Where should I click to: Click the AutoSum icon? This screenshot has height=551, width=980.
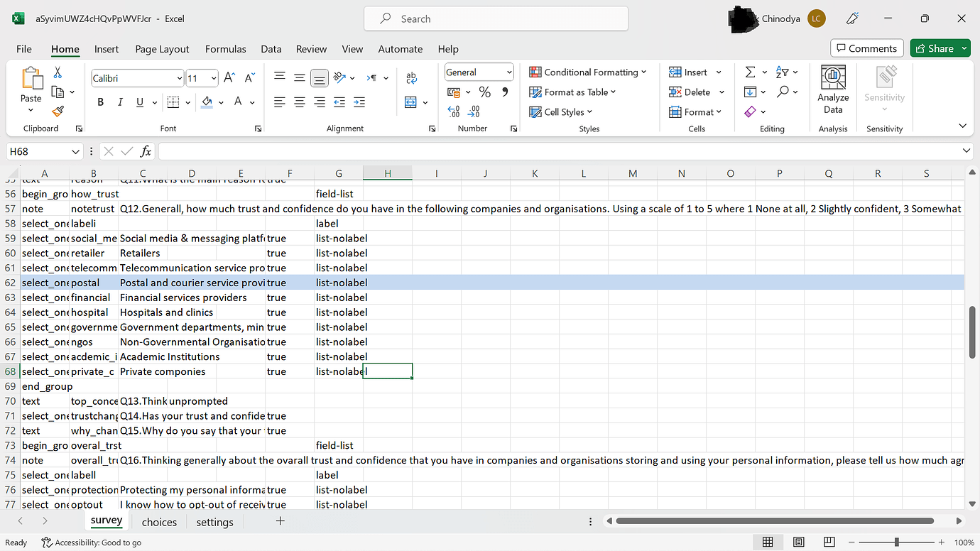751,71
